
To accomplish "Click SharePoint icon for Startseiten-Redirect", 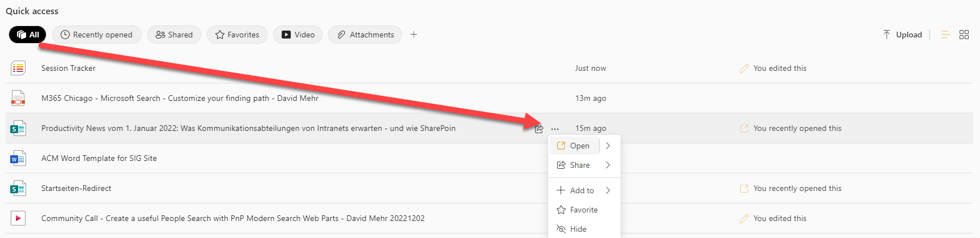I will (18, 188).
